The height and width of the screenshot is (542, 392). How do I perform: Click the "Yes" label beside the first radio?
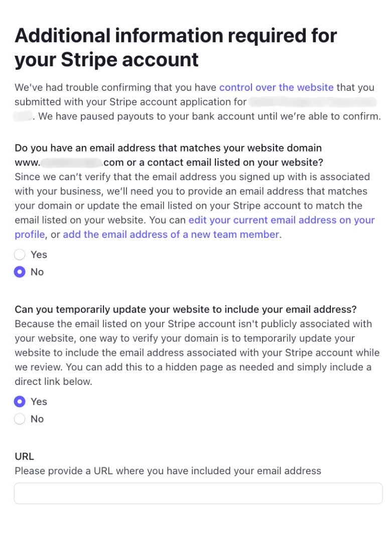tap(39, 254)
